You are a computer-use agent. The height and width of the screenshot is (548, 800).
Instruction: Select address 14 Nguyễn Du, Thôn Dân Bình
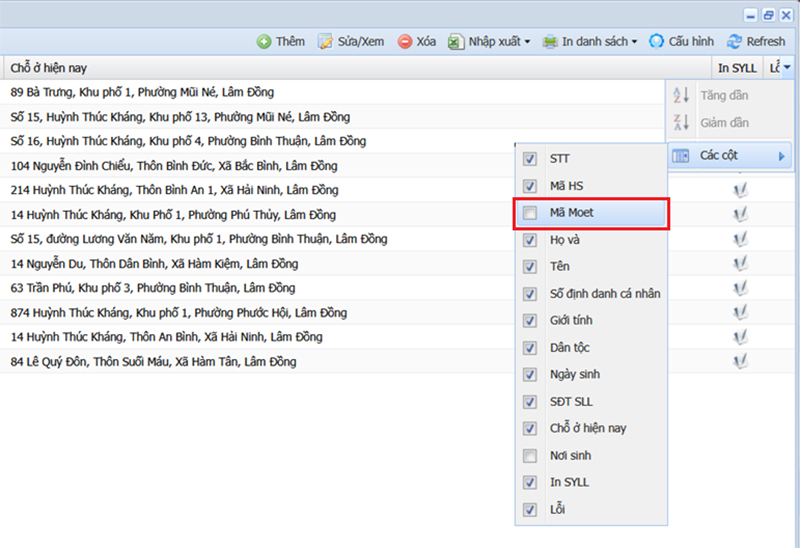[155, 264]
